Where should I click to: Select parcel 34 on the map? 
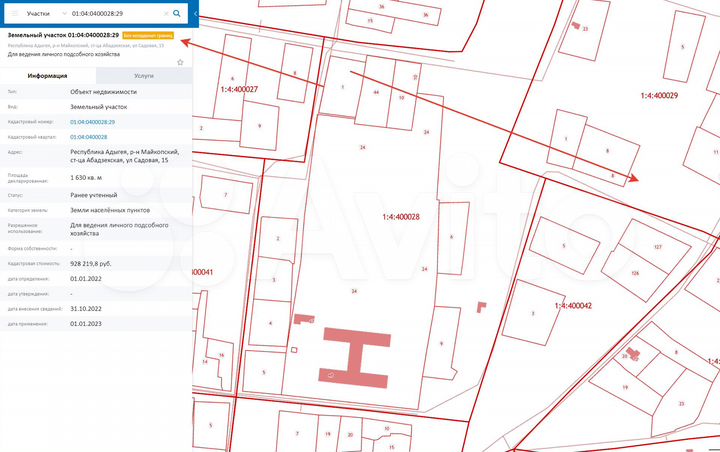click(354, 291)
